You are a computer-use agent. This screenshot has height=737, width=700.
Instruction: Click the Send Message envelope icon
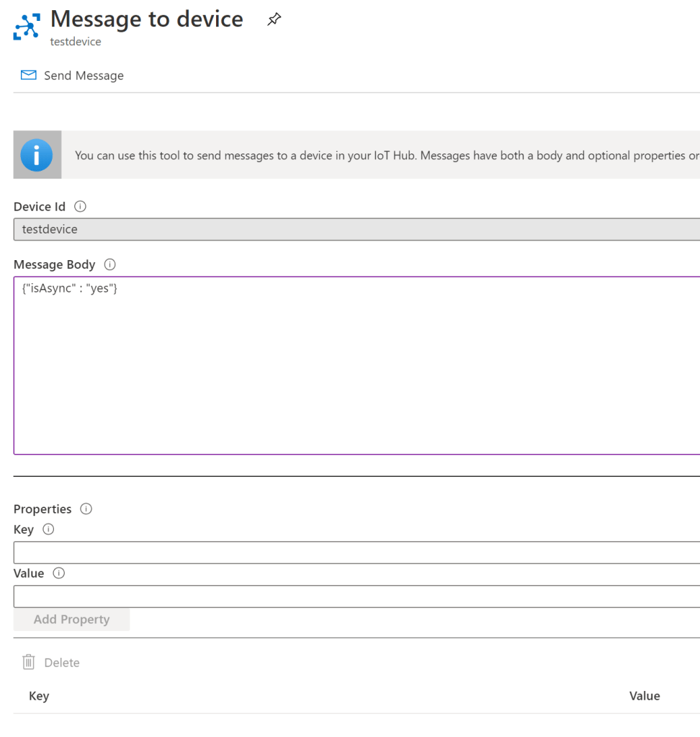[x=28, y=76]
